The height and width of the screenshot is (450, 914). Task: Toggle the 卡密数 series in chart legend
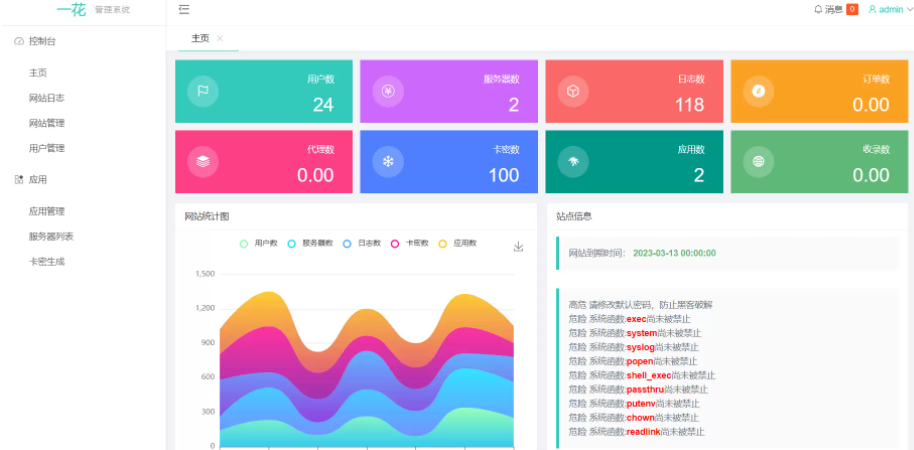(411, 243)
